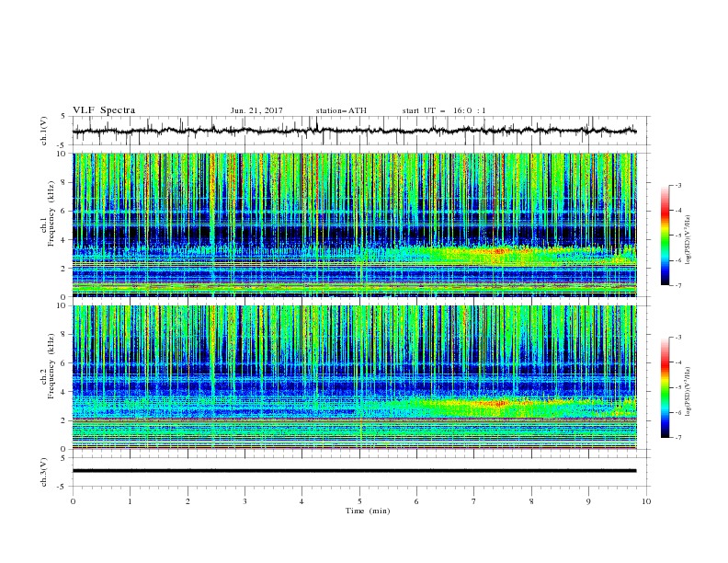The height and width of the screenshot is (563, 728).
Task: Click the "-3" label on ch.1 color bar
Action: [x=677, y=185]
